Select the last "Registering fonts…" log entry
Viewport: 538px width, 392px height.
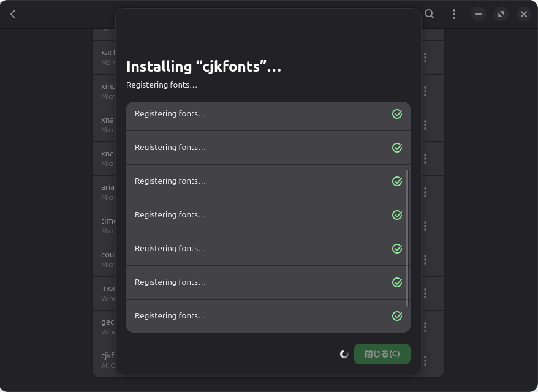point(170,316)
